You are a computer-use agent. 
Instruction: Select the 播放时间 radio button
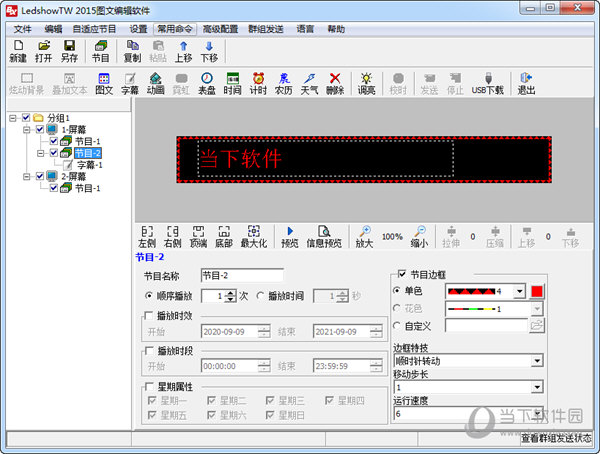click(260, 296)
